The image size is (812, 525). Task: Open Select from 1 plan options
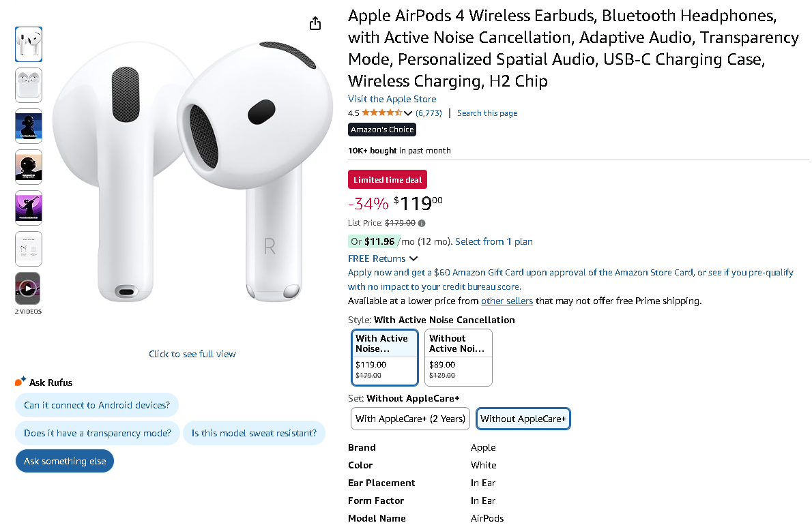click(x=493, y=241)
